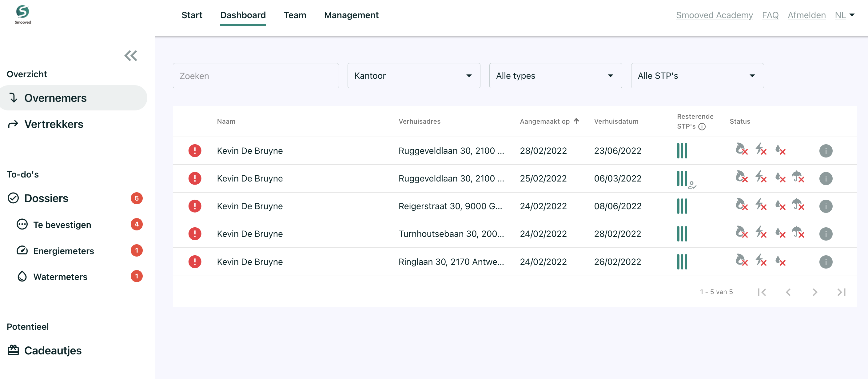Click insurance umbrella icon in 25/02/2022 row

pos(798,177)
